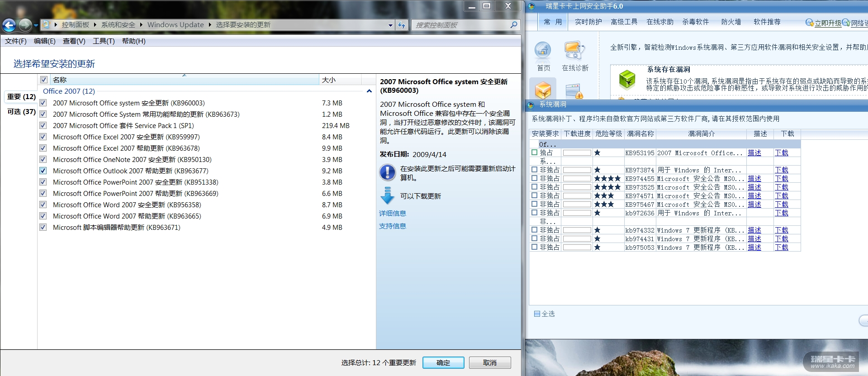Open the 详细信息 link

[x=393, y=213]
